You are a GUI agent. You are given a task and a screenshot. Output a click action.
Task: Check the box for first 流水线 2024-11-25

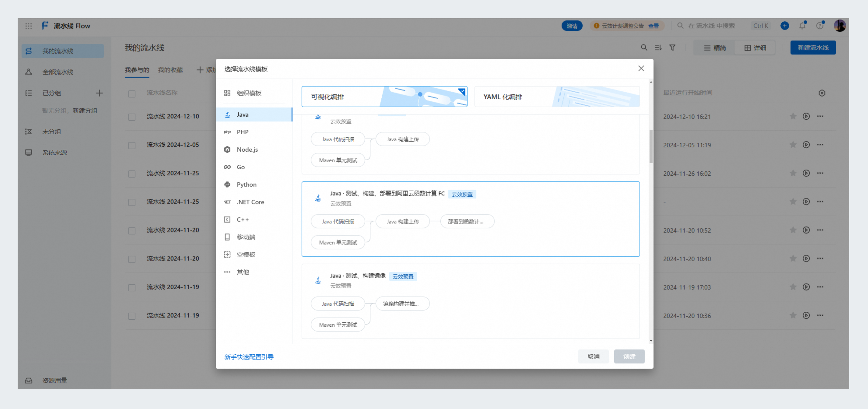click(x=132, y=174)
